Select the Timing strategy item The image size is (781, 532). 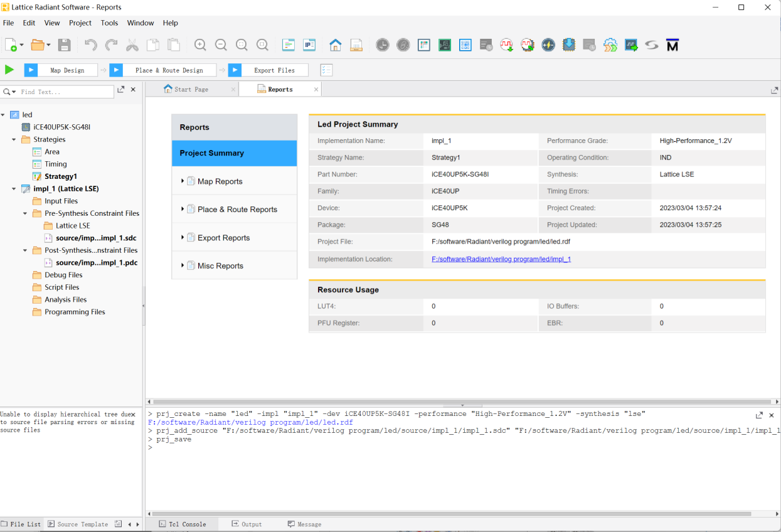56,164
